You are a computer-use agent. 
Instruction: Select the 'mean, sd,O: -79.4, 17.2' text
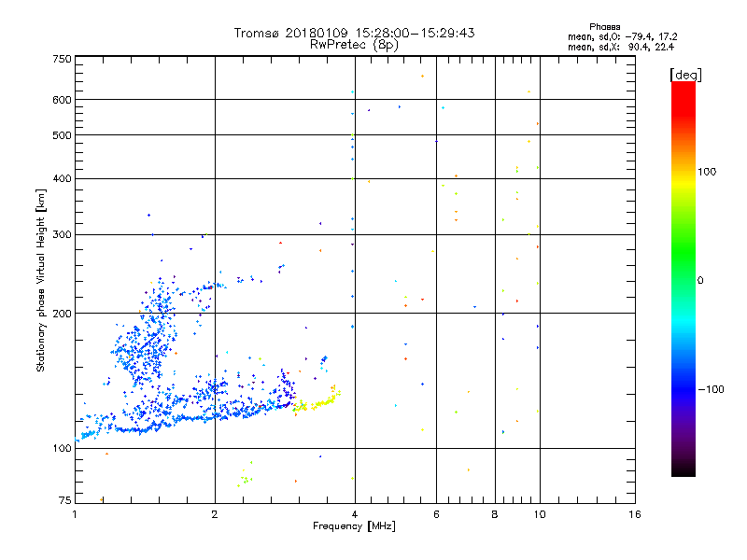622,36
